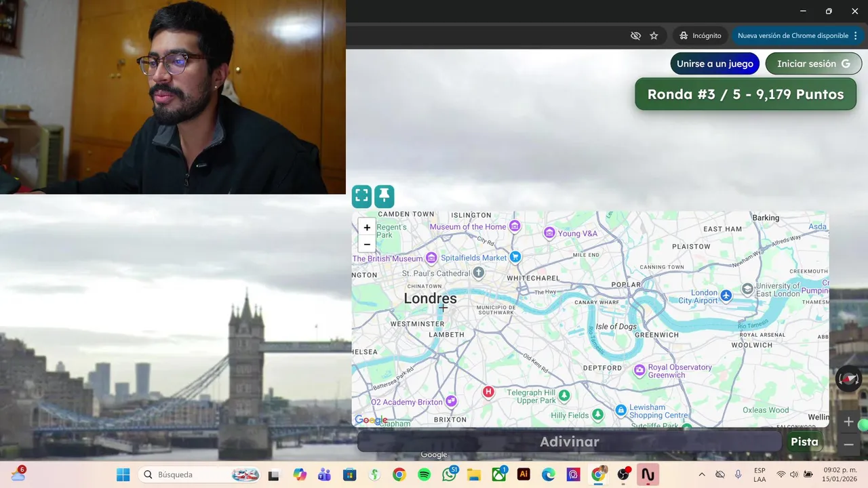The image size is (868, 488).
Task: Click the Museum of the Home marker
Action: [x=515, y=226]
